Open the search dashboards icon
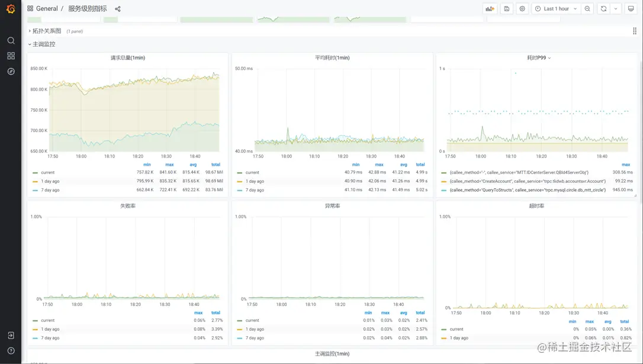The height and width of the screenshot is (364, 643). pyautogui.click(x=11, y=40)
